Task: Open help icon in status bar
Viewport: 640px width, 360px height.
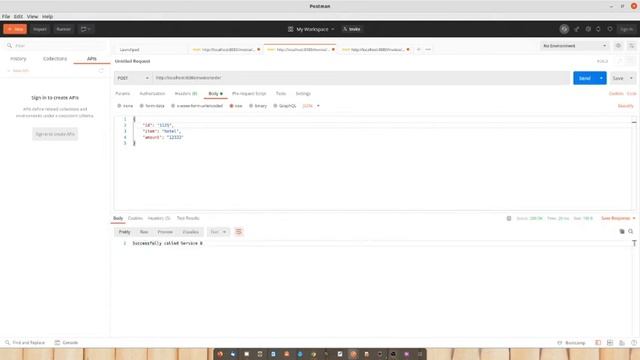Action: (633, 342)
